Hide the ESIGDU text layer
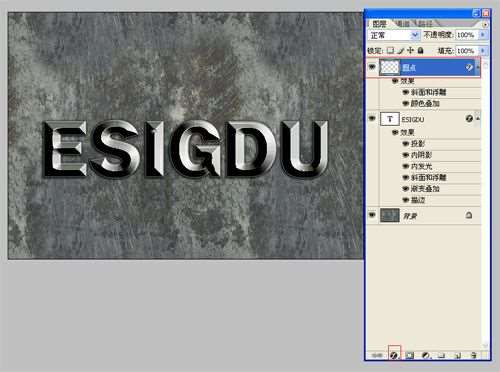The width and height of the screenshot is (500, 372). tap(372, 118)
